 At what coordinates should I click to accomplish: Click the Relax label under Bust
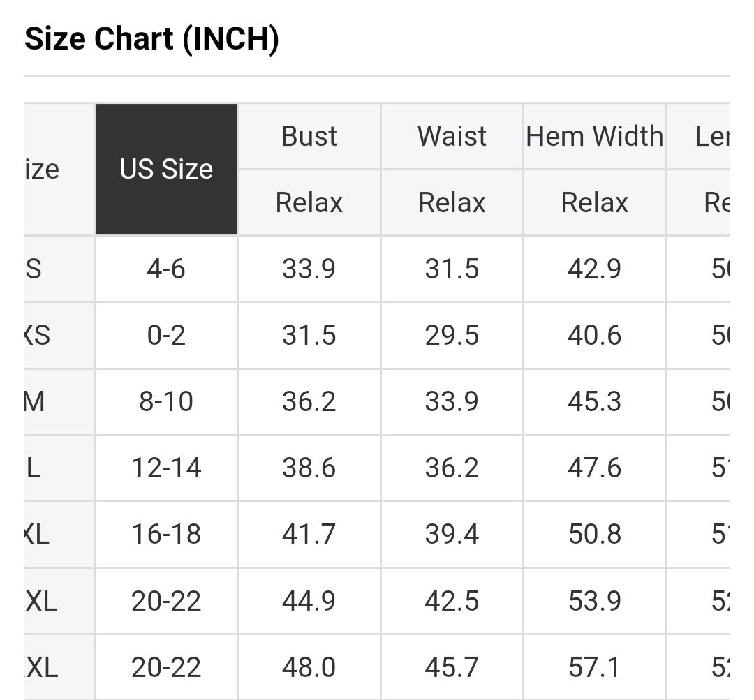[x=309, y=203]
